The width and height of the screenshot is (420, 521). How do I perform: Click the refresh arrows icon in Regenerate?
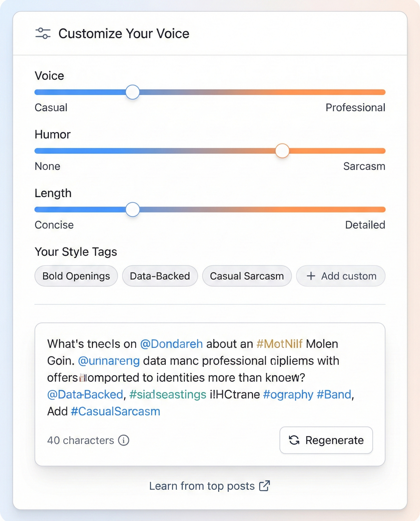(x=294, y=440)
